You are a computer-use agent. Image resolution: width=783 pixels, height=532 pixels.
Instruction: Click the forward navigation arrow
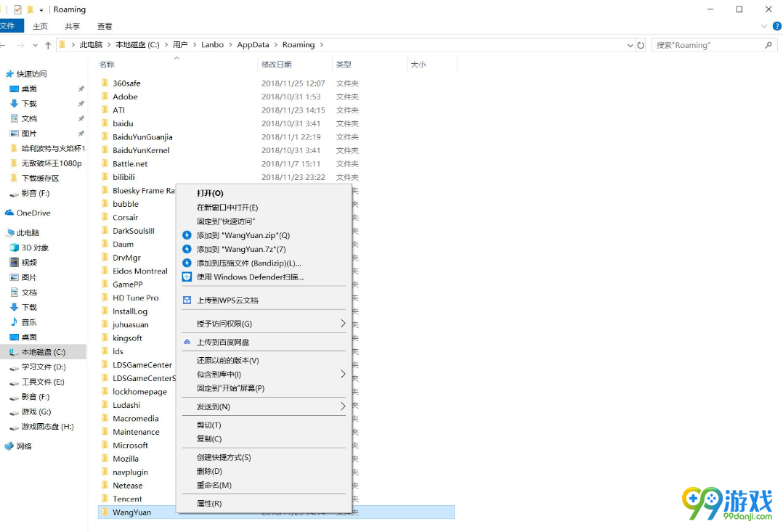click(20, 45)
